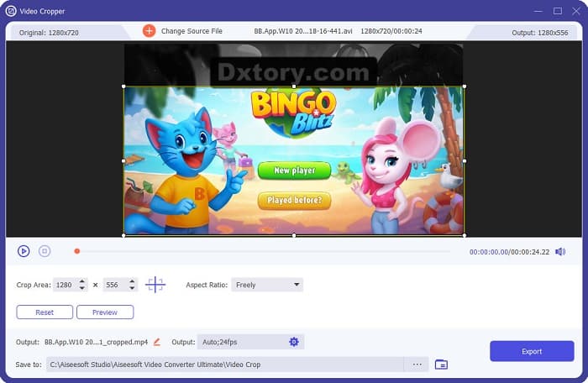588x383 pixels.
Task: Click the left-middle crop handle
Action: click(123, 161)
